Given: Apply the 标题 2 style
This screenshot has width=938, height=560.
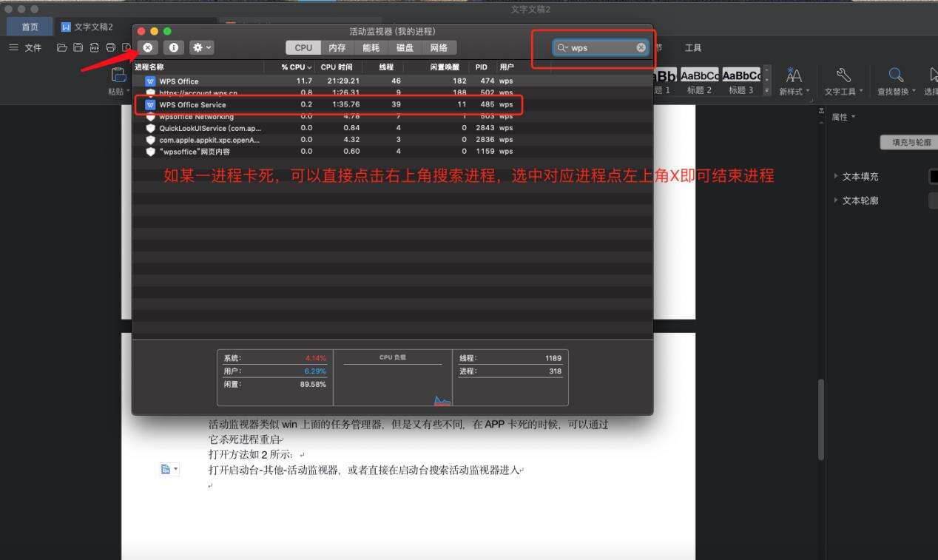Looking at the screenshot, I should [699, 81].
